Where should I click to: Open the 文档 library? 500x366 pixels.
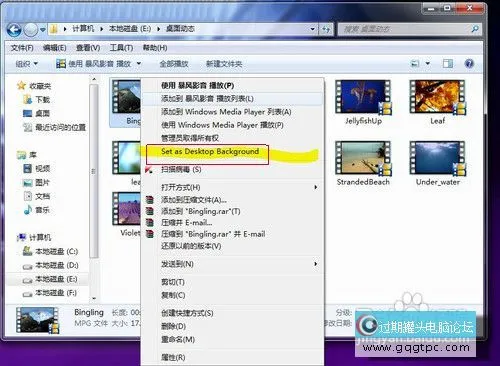pos(37,196)
